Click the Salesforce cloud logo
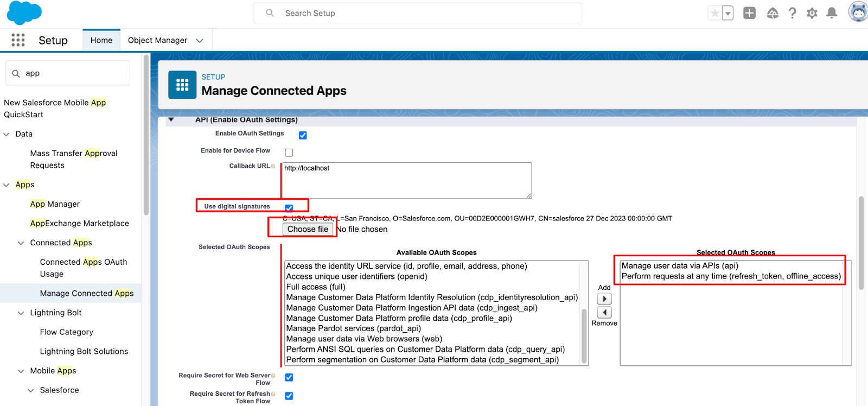This screenshot has width=868, height=406. click(x=24, y=13)
